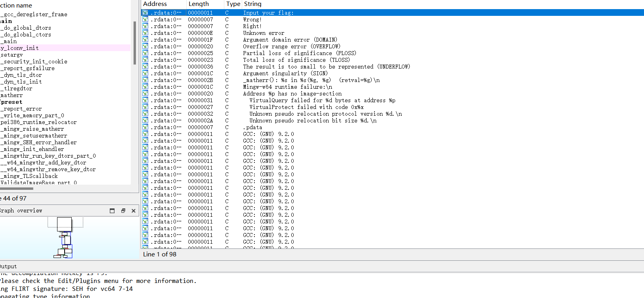Viewport: 644px width, 298px height.
Task: Click length value 0000002B of the _matherr row
Action: (200, 80)
